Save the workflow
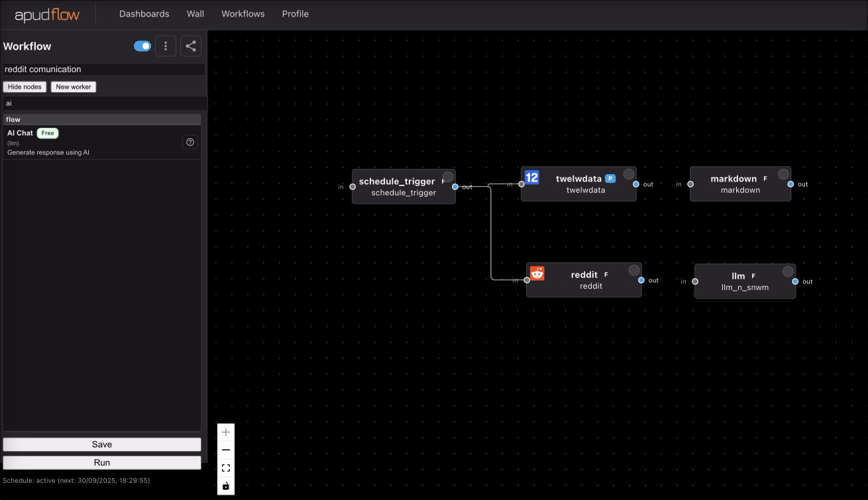The width and height of the screenshot is (868, 500). (102, 444)
